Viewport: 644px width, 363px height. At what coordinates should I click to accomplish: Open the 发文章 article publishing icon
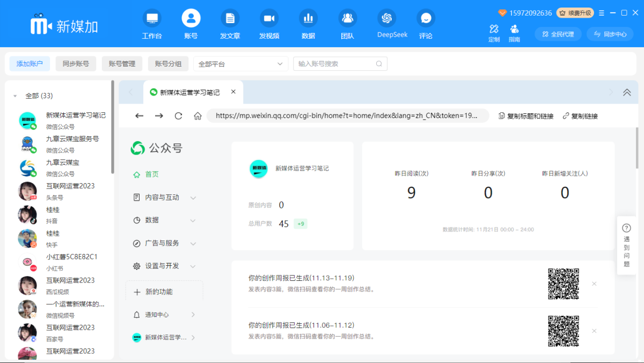coord(230,24)
